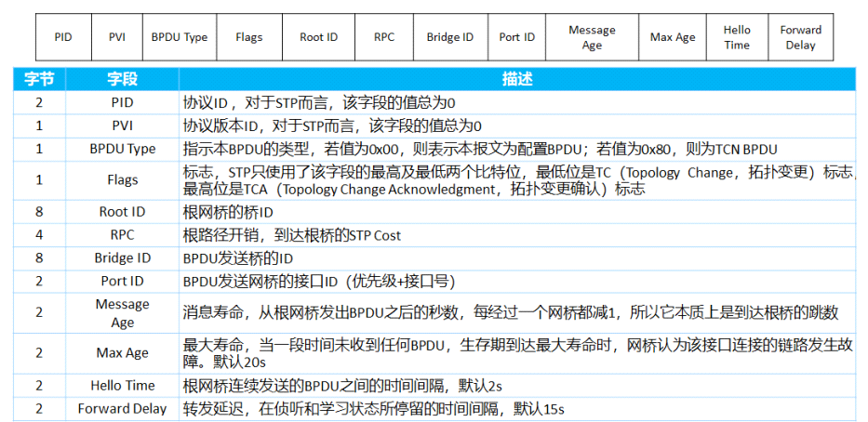
Task: Click the byte count 2 in the PID row
Action: (x=39, y=103)
